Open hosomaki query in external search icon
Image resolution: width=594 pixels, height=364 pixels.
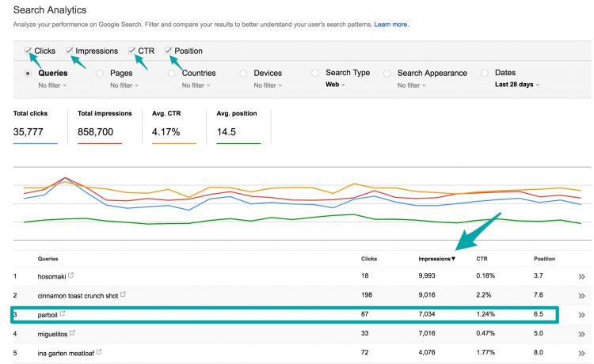(x=70, y=275)
